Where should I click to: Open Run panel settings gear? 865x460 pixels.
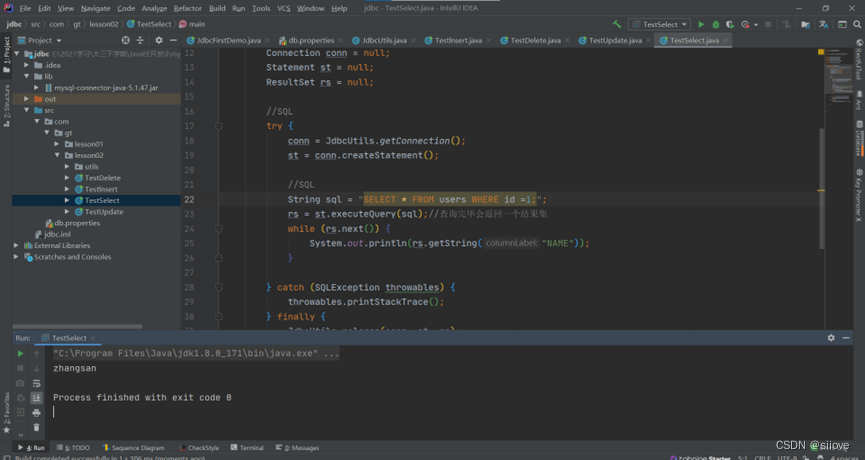(830, 338)
